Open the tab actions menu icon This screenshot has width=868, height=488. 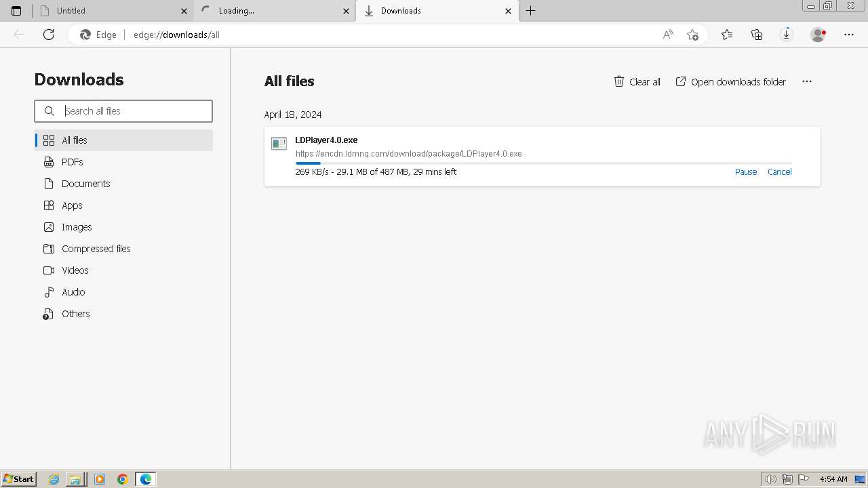[x=16, y=11]
